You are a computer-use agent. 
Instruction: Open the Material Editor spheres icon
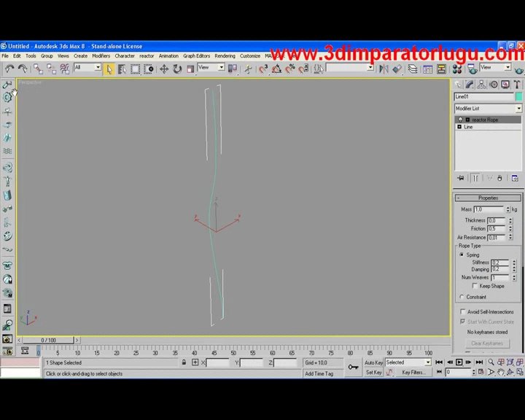pyautogui.click(x=457, y=69)
